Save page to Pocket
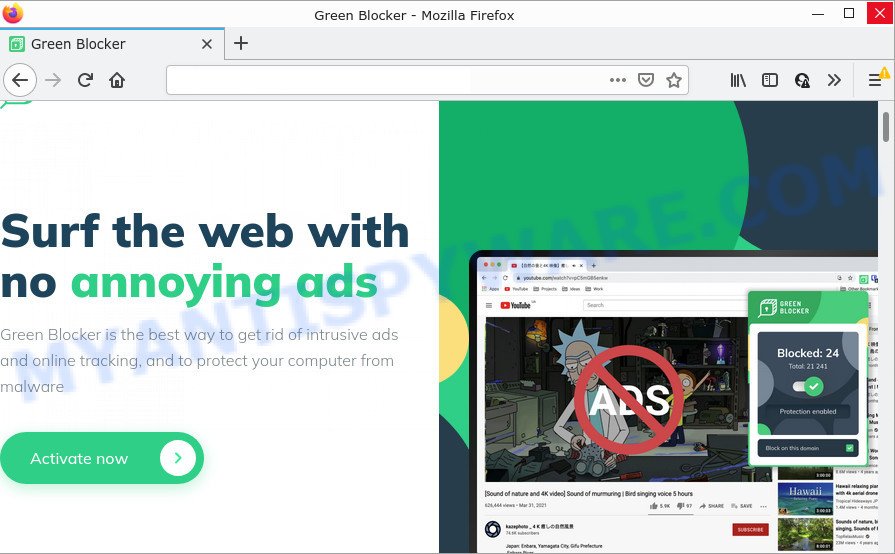The width and height of the screenshot is (895, 554). click(x=646, y=80)
